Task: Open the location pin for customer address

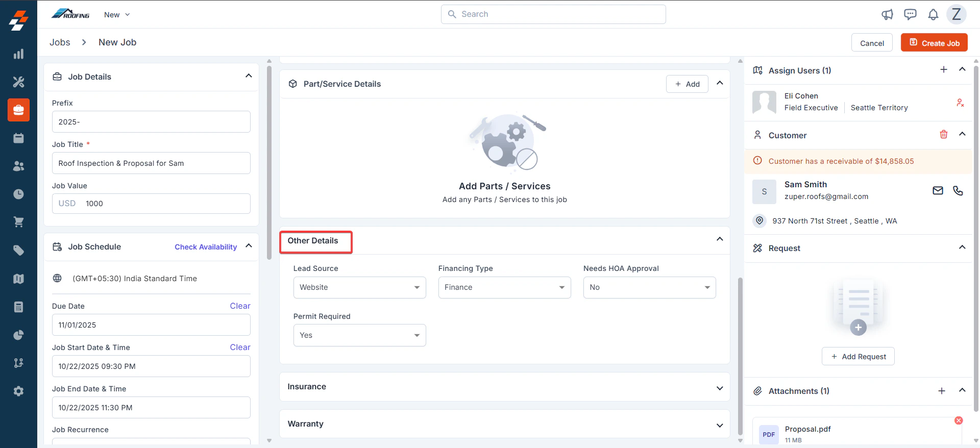Action: [x=760, y=220]
